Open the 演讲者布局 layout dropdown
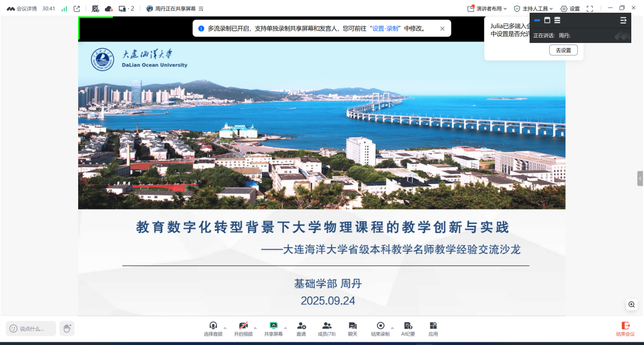The width and height of the screenshot is (644, 345). [487, 8]
